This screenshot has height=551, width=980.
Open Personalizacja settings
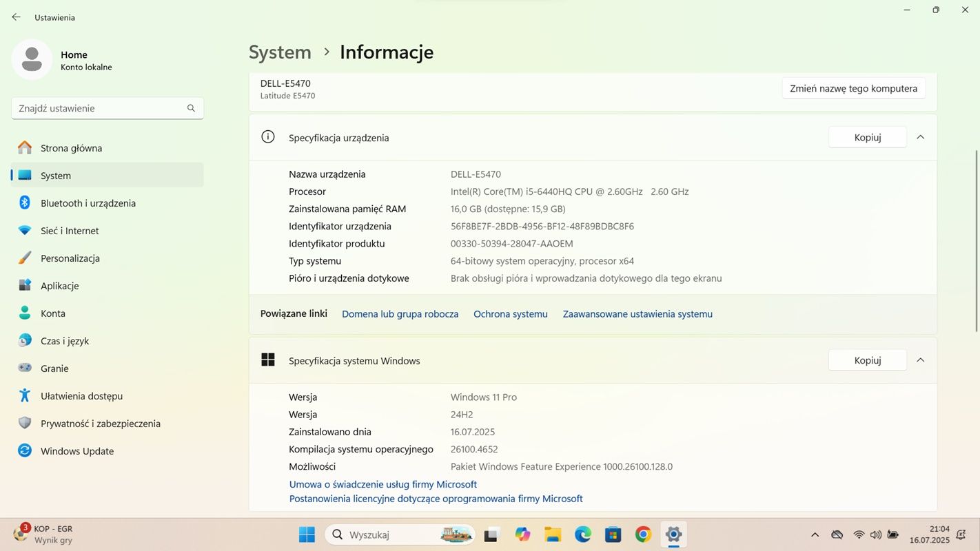[x=108, y=258]
